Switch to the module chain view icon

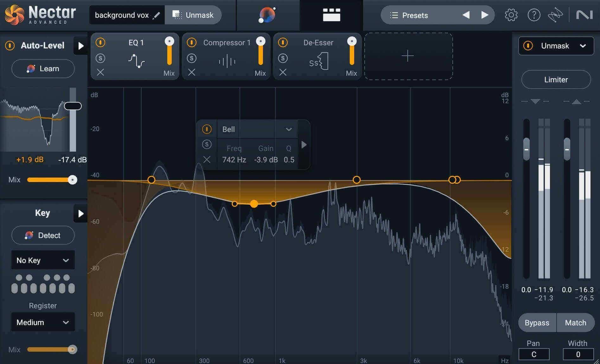tap(331, 15)
